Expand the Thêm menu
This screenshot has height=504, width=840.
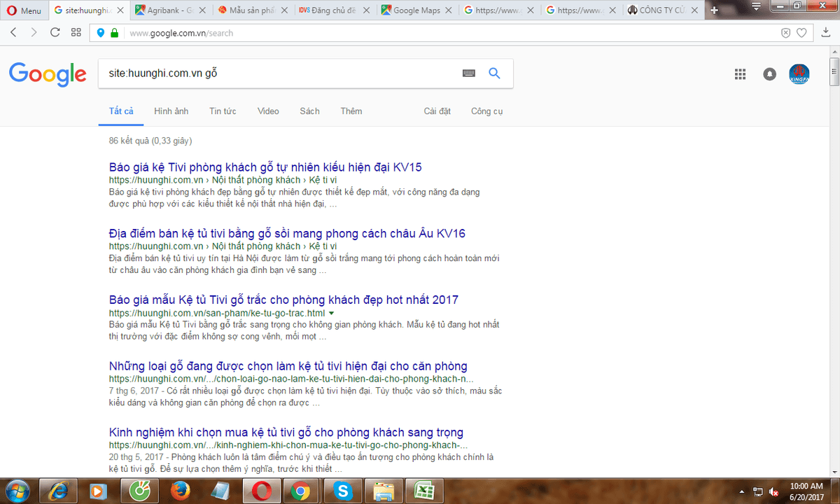[x=351, y=111]
